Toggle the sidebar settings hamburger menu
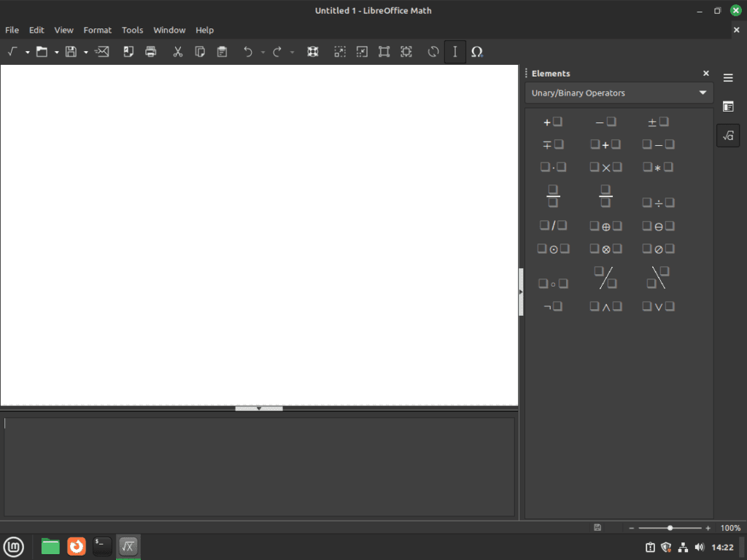Viewport: 747px width, 560px height. tap(728, 77)
